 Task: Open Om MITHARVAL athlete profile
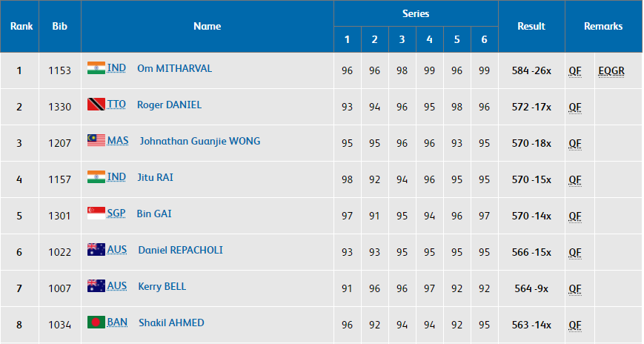click(x=174, y=68)
